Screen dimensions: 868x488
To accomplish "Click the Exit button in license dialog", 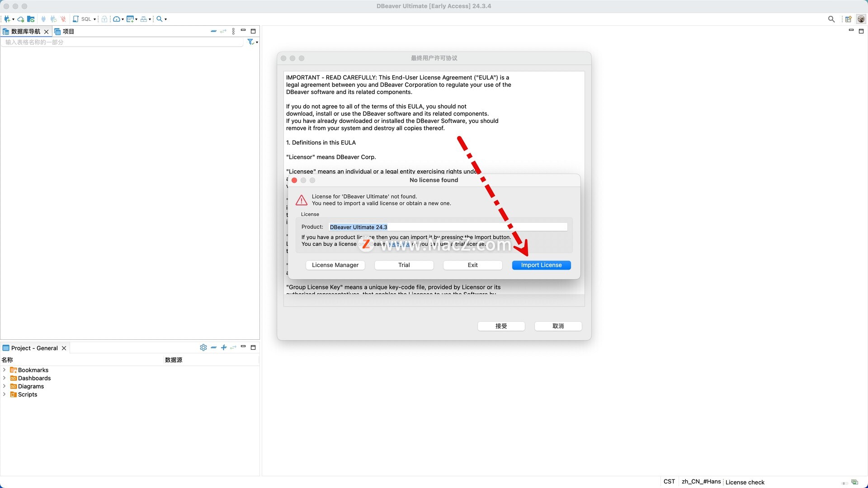I will click(x=473, y=265).
